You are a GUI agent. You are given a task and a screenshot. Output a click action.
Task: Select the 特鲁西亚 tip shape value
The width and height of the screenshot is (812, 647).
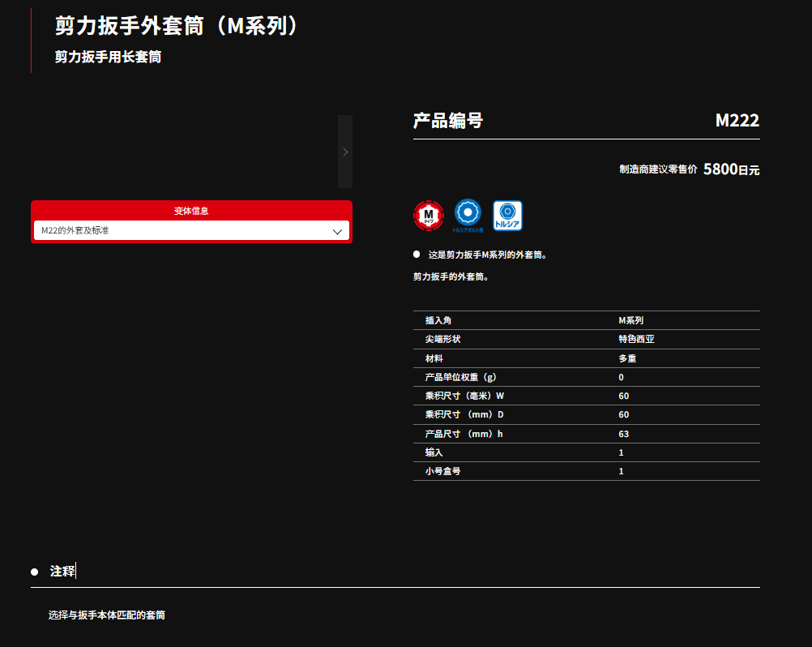[636, 339]
